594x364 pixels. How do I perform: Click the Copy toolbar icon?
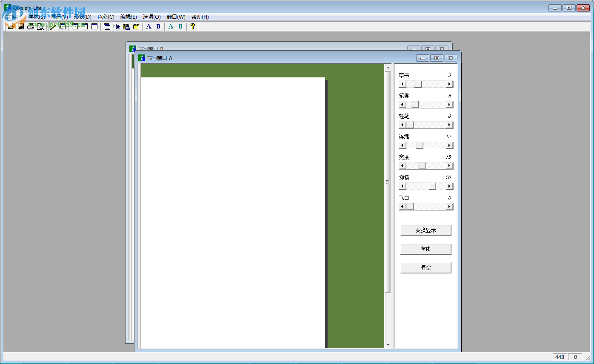pos(117,27)
